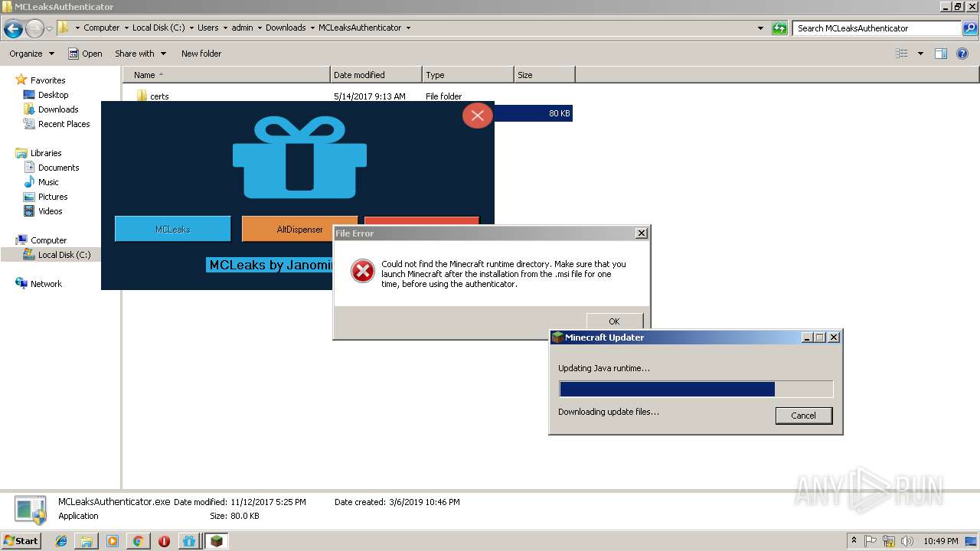Open Videos library

click(x=50, y=211)
